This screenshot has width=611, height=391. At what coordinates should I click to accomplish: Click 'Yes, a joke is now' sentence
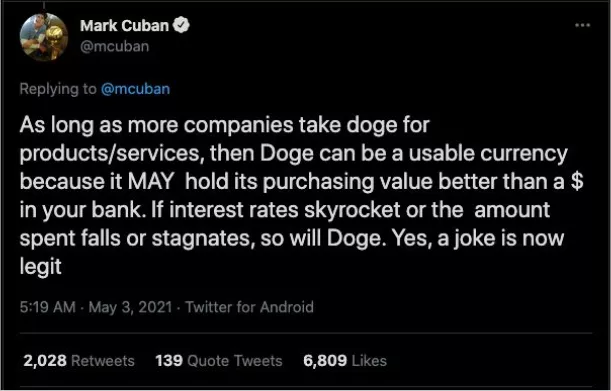pos(478,239)
